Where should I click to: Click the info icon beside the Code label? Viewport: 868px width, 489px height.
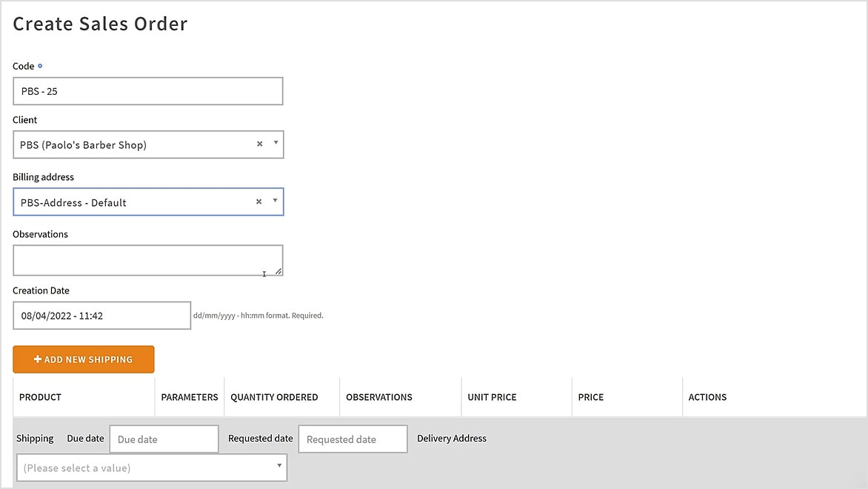click(41, 66)
